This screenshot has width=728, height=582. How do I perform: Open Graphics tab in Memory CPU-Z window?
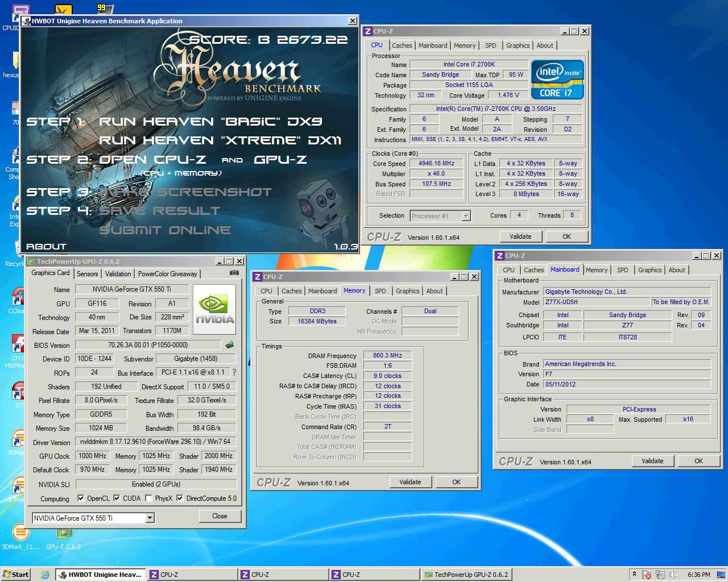(408, 291)
